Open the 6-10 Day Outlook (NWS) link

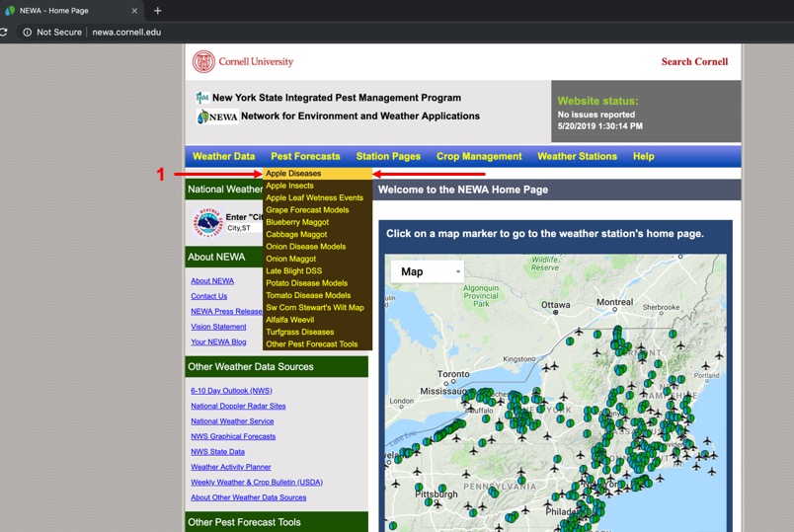click(x=231, y=391)
